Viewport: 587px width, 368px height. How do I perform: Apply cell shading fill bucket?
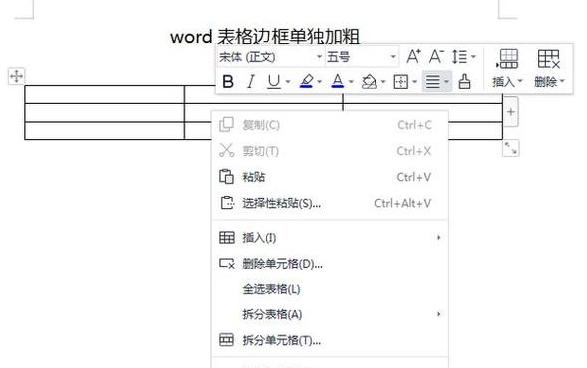[369, 81]
